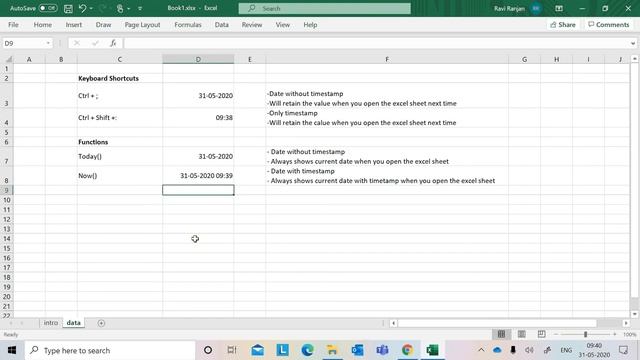
Task: Select the data sheet tab
Action: [73, 323]
